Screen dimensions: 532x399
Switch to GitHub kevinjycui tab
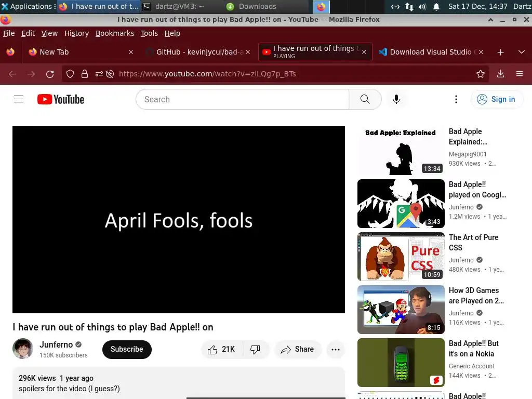click(199, 52)
